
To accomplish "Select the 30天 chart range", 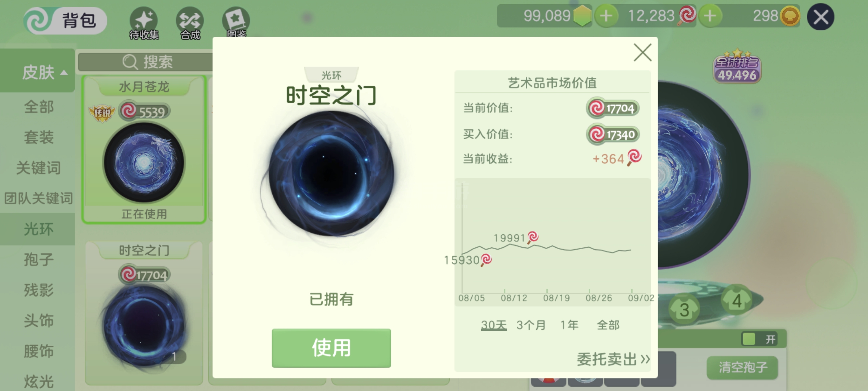I will pyautogui.click(x=494, y=325).
